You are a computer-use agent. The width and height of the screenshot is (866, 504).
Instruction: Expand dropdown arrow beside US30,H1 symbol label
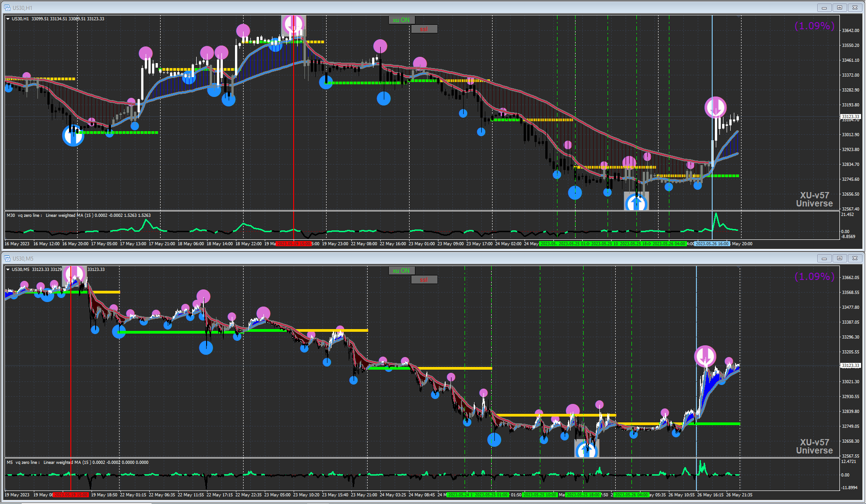[8, 19]
